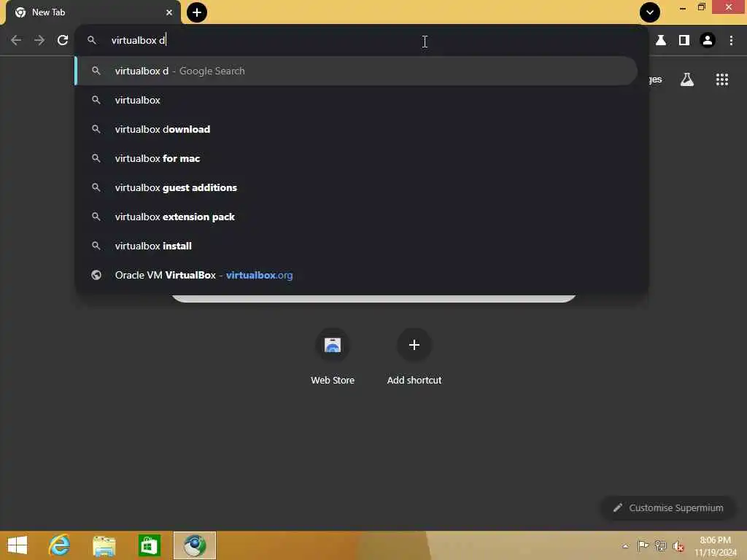Reload the current page
Viewport: 747px width, 560px height.
(x=63, y=41)
